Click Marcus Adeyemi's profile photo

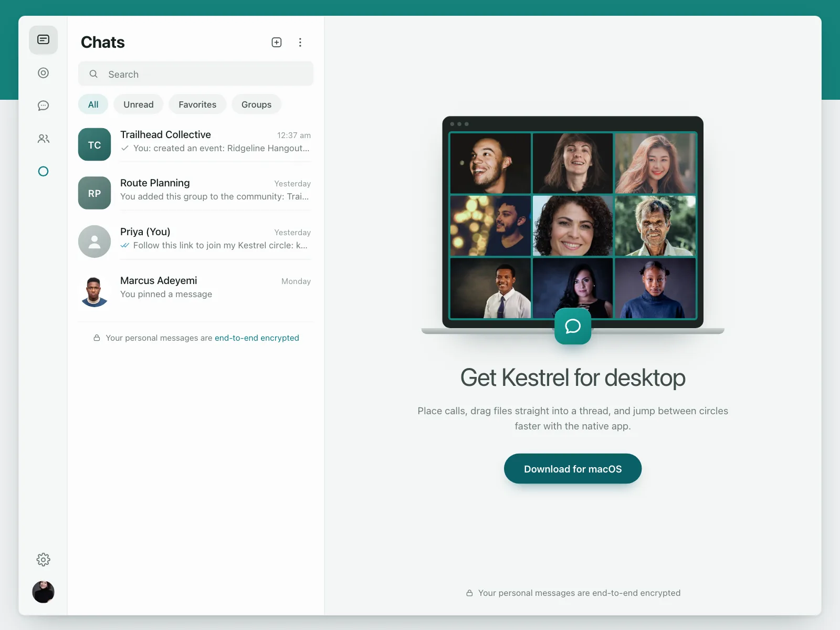click(x=94, y=290)
